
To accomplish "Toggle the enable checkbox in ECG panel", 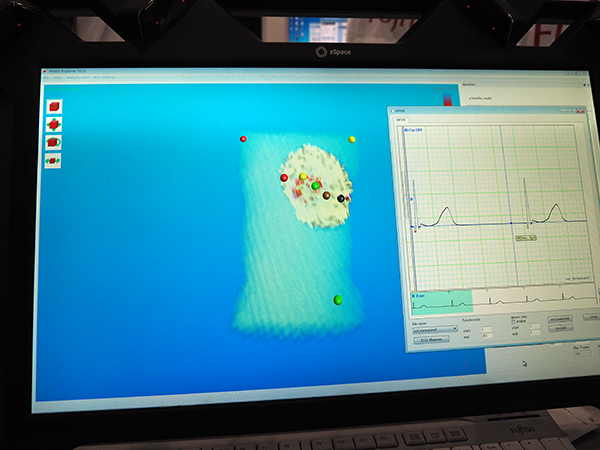I will (x=514, y=320).
